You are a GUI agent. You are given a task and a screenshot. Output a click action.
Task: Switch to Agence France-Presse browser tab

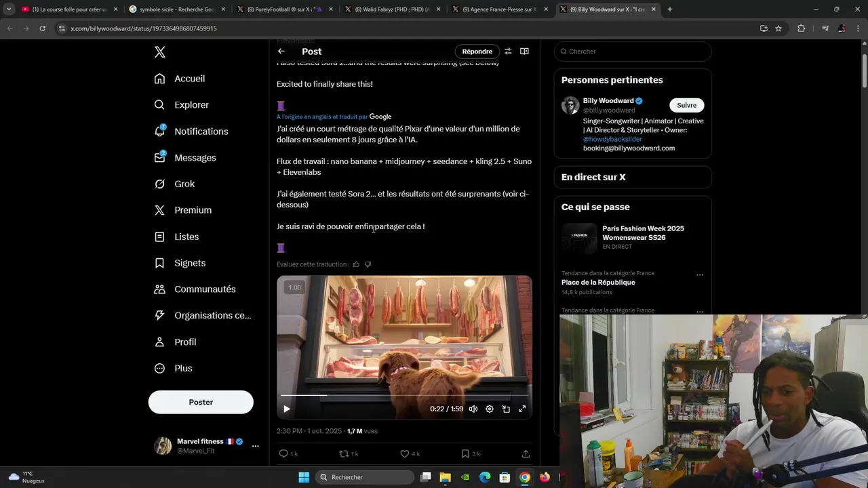(500, 9)
